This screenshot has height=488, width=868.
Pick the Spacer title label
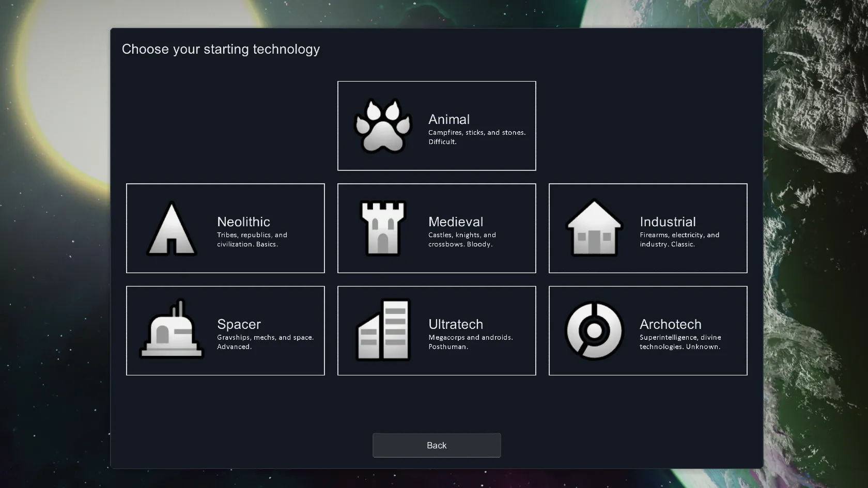pos(239,324)
